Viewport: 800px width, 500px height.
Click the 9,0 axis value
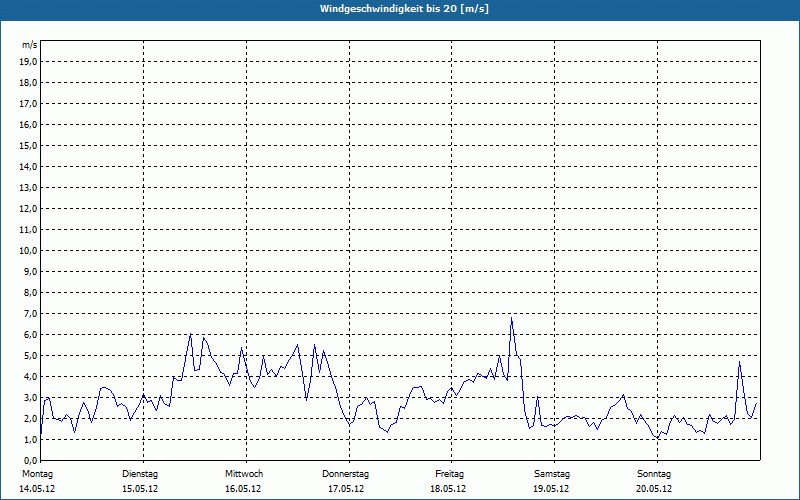click(x=31, y=271)
